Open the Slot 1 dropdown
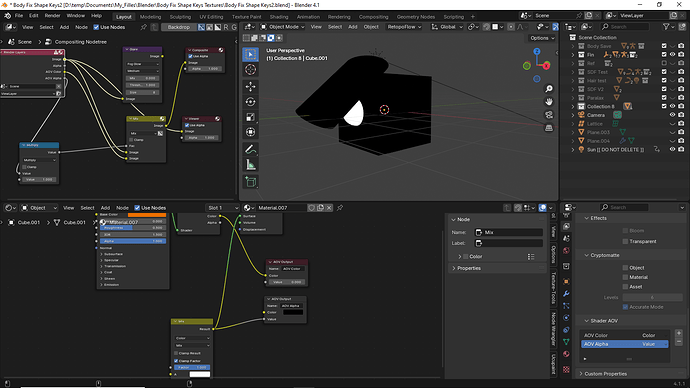The height and width of the screenshot is (388, 690). click(x=223, y=208)
